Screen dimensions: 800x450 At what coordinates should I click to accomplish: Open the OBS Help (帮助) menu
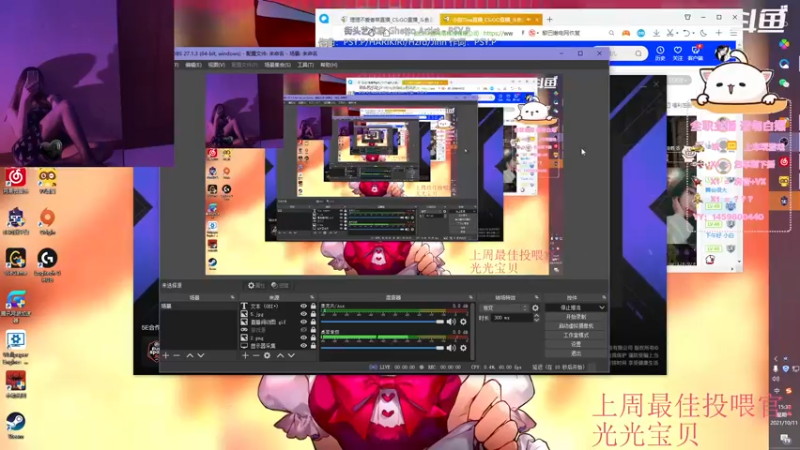coord(329,65)
